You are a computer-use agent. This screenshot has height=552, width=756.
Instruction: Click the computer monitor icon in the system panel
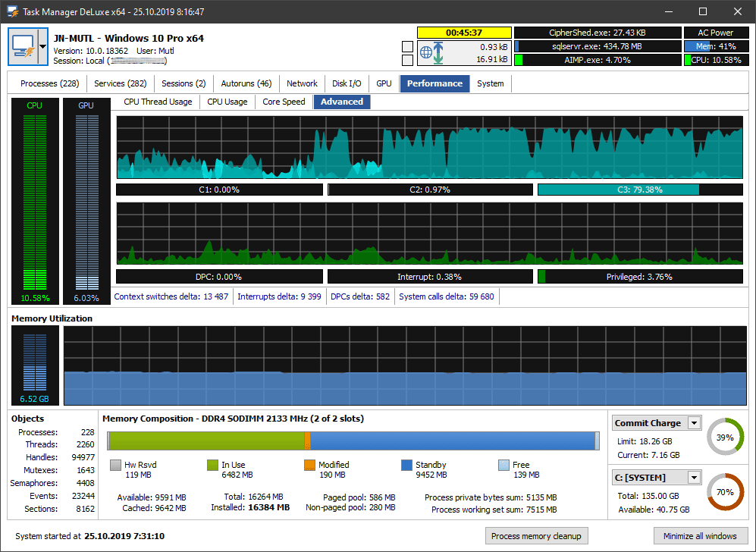(23, 45)
